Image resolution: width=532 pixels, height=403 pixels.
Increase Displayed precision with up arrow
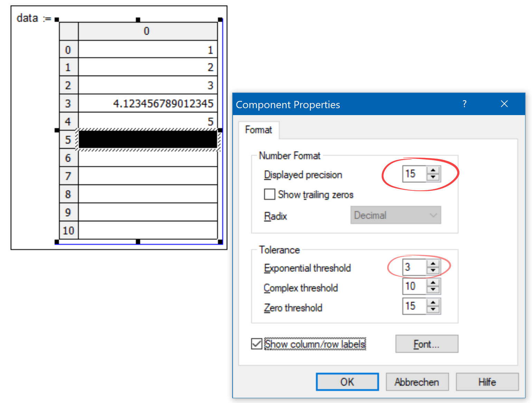pyautogui.click(x=433, y=170)
